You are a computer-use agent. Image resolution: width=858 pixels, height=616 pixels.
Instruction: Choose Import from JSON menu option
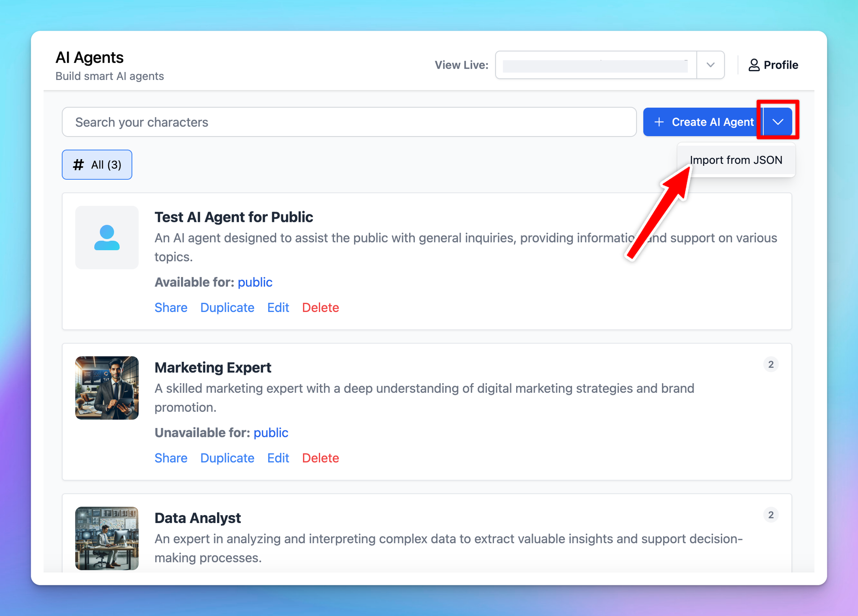coord(736,160)
